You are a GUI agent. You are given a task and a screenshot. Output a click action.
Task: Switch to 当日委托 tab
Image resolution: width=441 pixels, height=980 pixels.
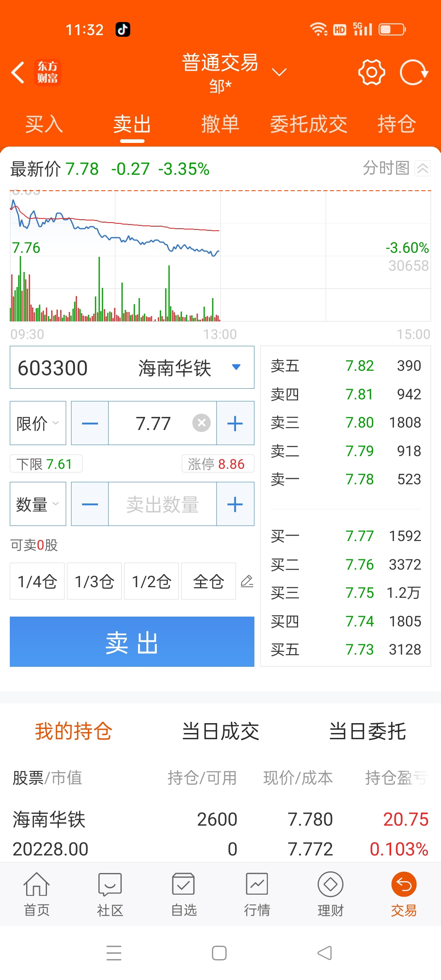point(367,731)
